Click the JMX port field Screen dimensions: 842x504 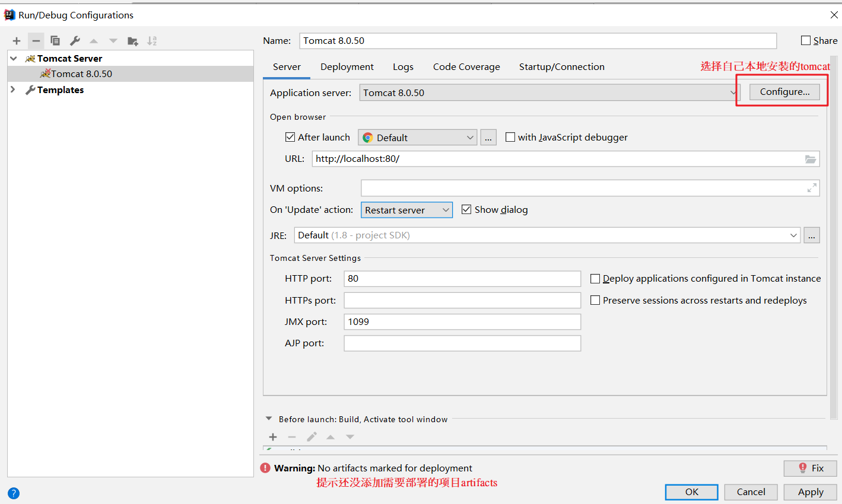pyautogui.click(x=462, y=321)
